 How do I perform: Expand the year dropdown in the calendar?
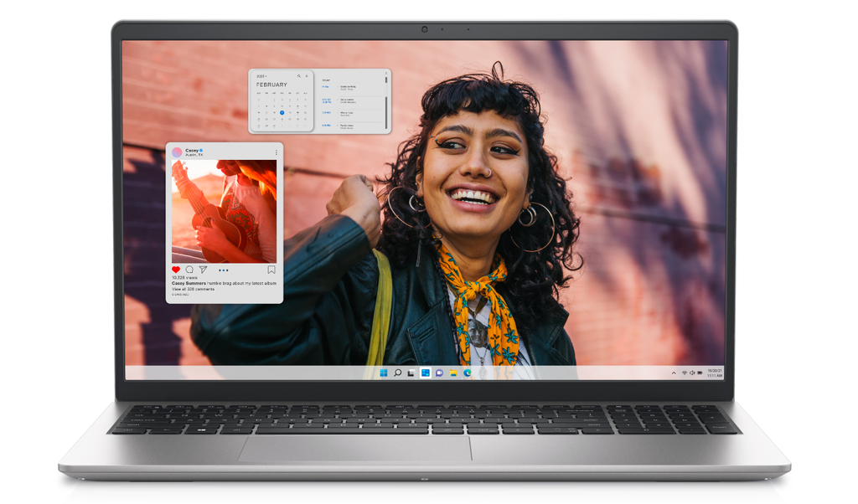[x=261, y=76]
